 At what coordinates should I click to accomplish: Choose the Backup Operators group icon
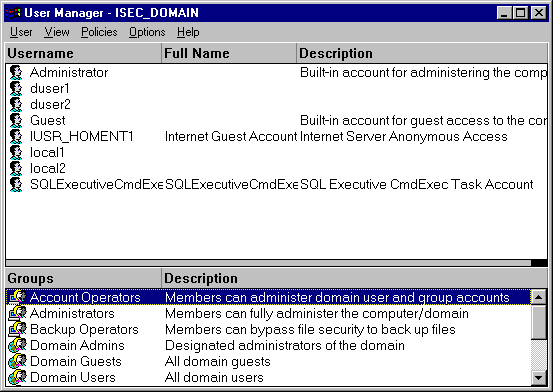click(x=17, y=329)
